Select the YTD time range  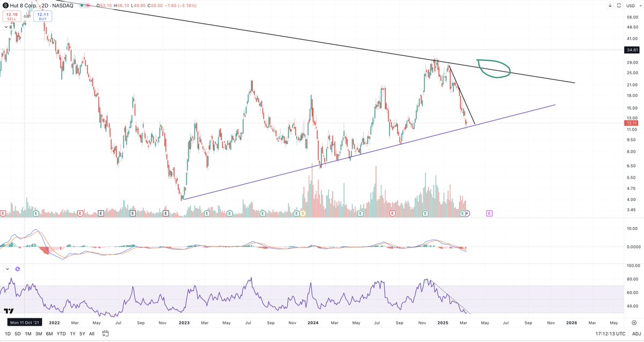coord(62,333)
